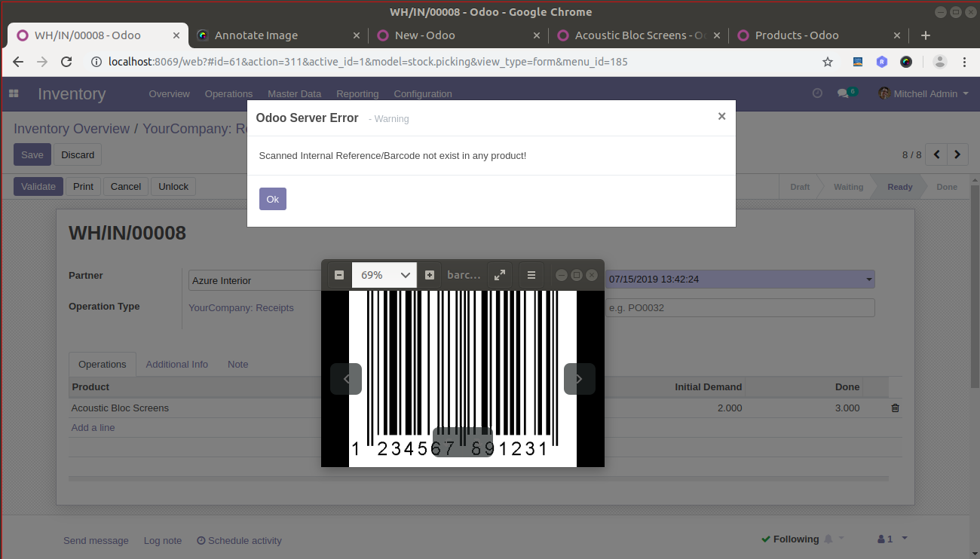980x559 pixels.
Task: Reload the browser page
Action: pyautogui.click(x=66, y=62)
